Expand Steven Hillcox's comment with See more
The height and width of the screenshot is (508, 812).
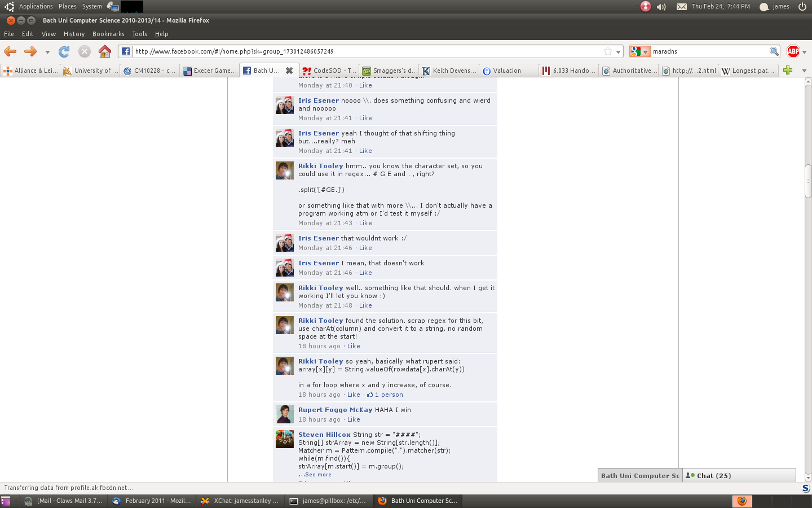click(x=318, y=475)
